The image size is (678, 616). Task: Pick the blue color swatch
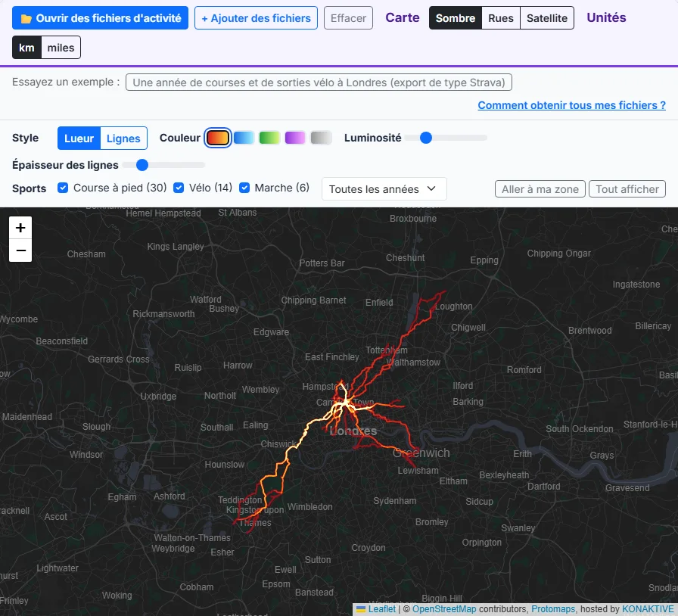pos(244,138)
